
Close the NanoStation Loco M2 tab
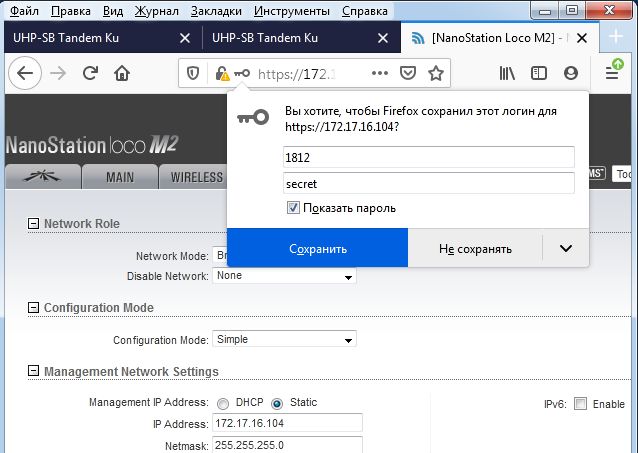click(x=582, y=38)
